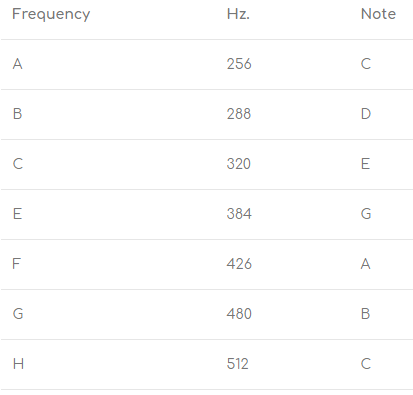Screen dimensions: 413x395
Task: Click Frequency letter H in last row
Action: pos(18,364)
